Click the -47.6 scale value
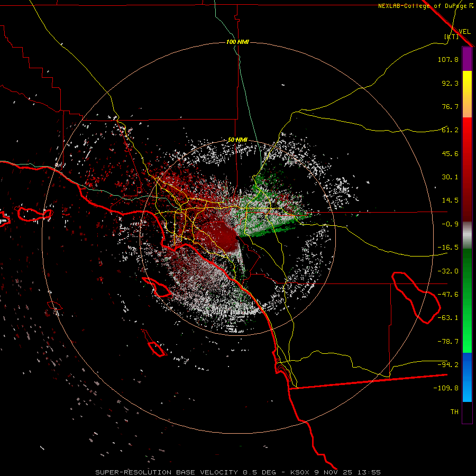Image resolution: width=476 pixels, height=476 pixels. pyautogui.click(x=448, y=295)
